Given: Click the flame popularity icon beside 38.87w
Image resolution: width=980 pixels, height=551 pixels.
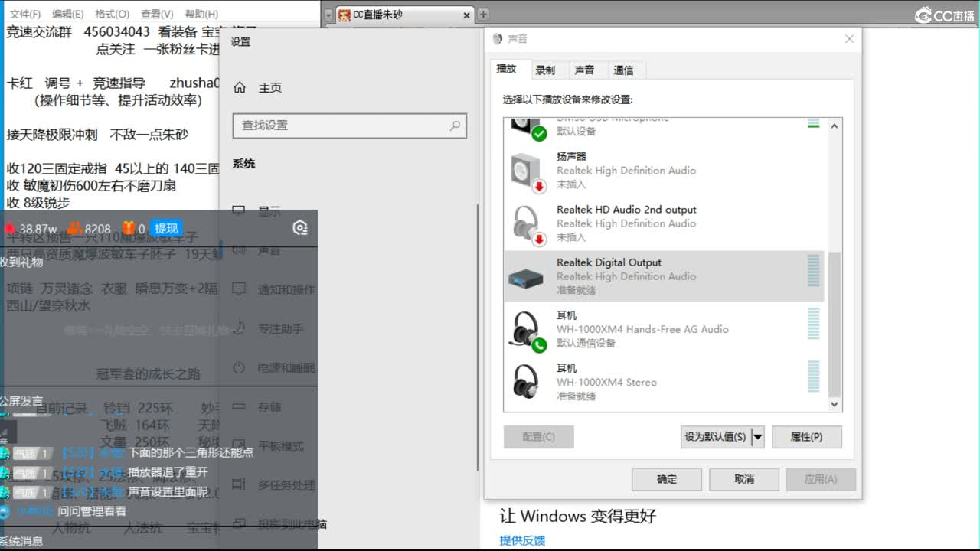Looking at the screenshot, I should pyautogui.click(x=11, y=229).
